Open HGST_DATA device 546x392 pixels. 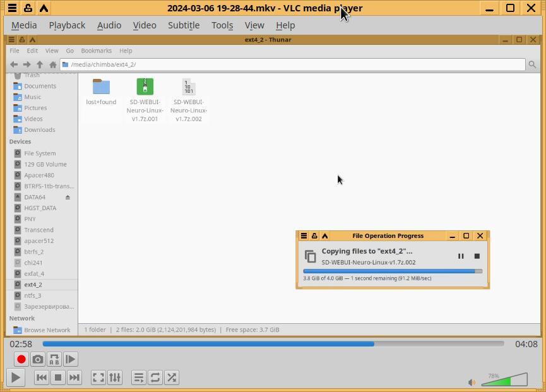pyautogui.click(x=40, y=208)
